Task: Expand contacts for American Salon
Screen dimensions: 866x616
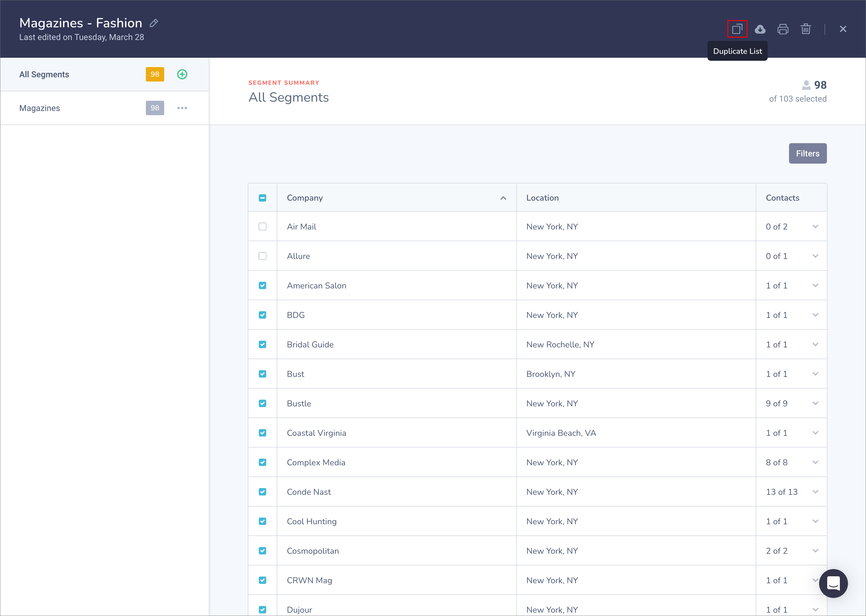Action: (815, 286)
